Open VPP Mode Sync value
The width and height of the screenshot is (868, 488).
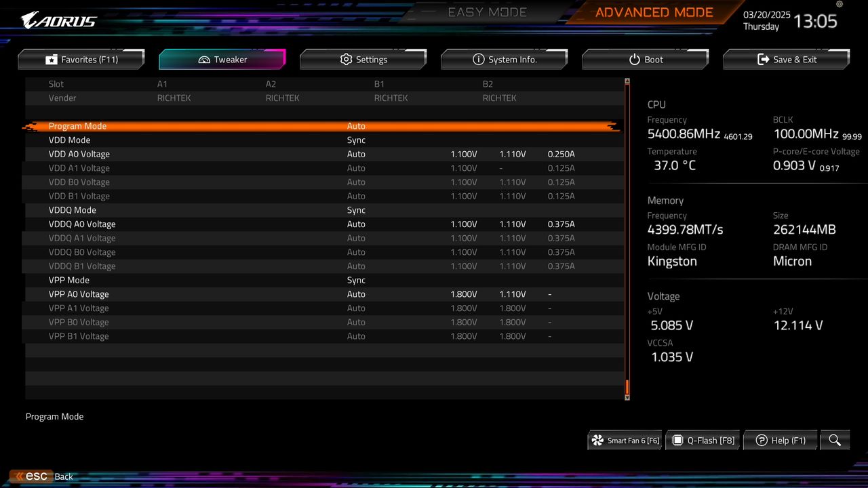(x=356, y=280)
